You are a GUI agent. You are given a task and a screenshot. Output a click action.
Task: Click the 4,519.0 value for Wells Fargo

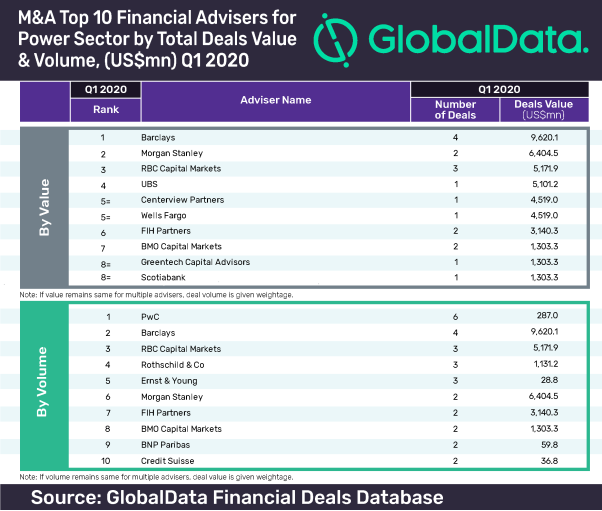pyautogui.click(x=544, y=216)
